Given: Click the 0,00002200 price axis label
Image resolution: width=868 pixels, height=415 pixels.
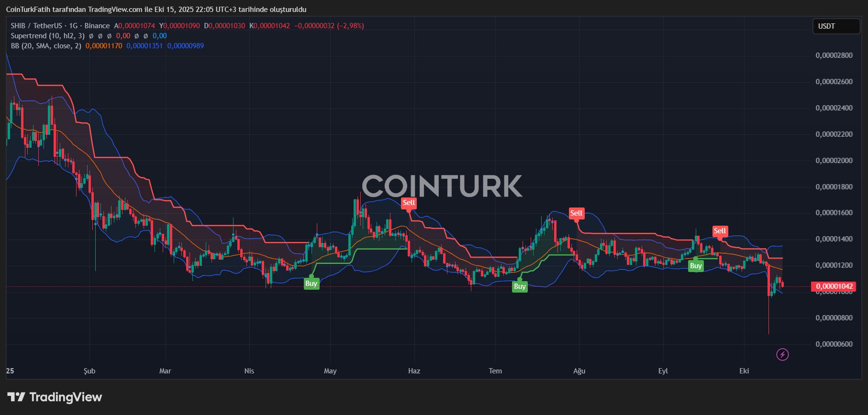Looking at the screenshot, I should [834, 134].
